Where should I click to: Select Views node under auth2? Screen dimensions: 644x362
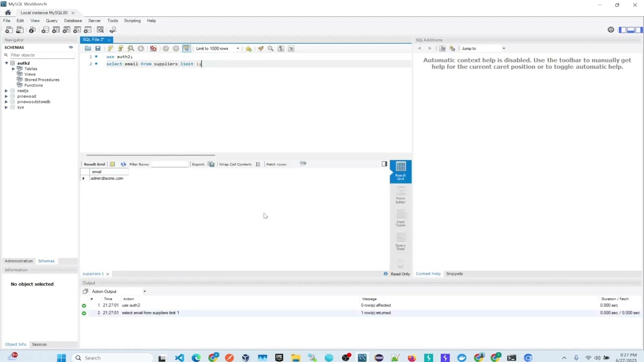[x=30, y=74]
